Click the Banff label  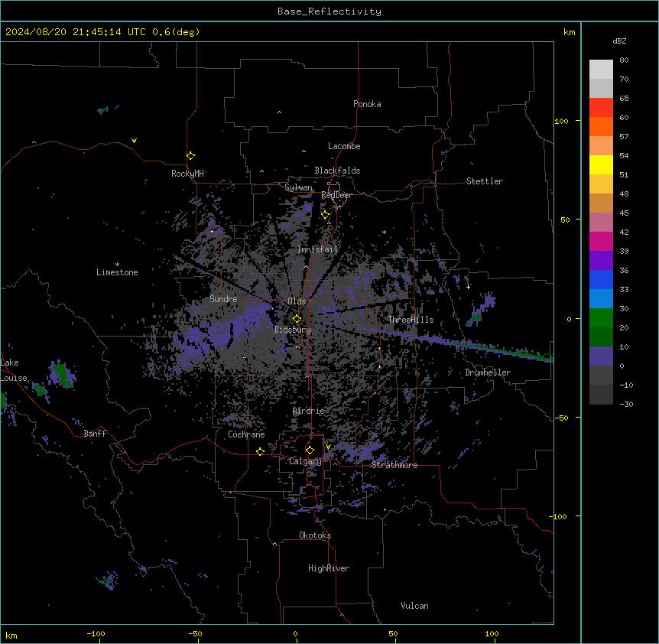click(x=95, y=434)
